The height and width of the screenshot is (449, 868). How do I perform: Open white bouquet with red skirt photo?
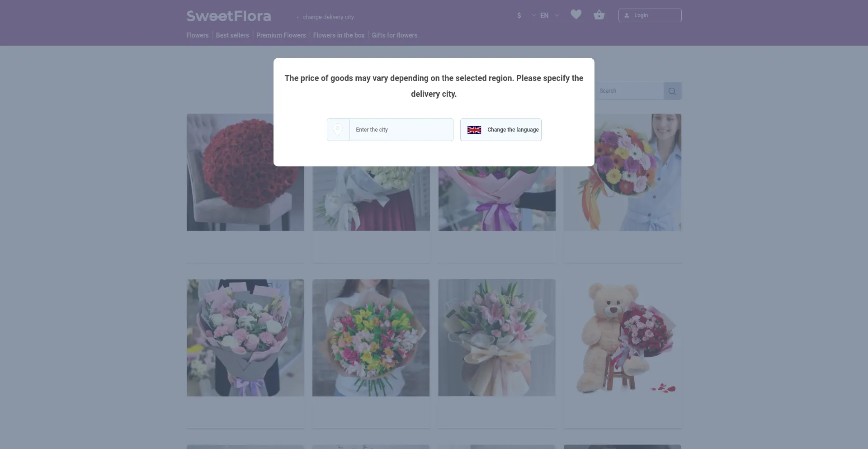coord(371,199)
